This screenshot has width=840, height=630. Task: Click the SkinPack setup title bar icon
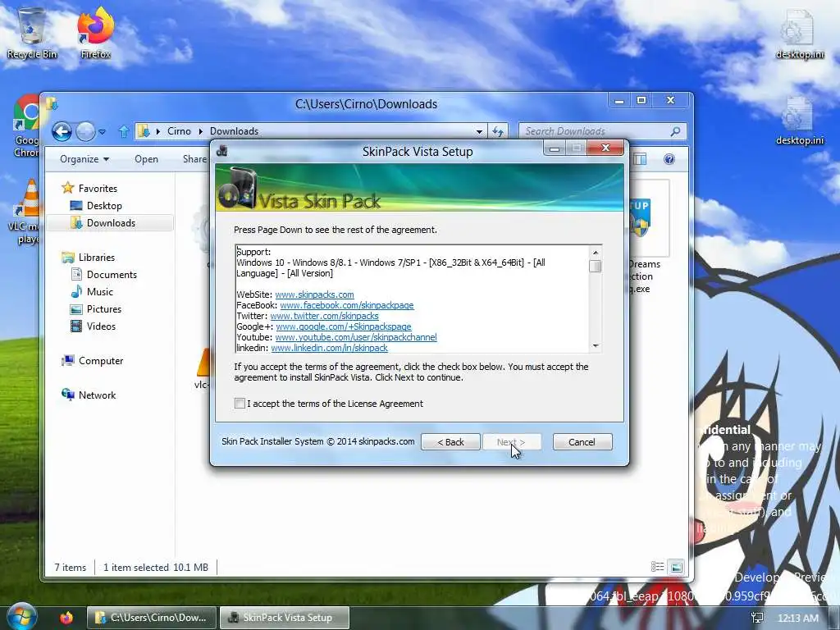(x=221, y=152)
